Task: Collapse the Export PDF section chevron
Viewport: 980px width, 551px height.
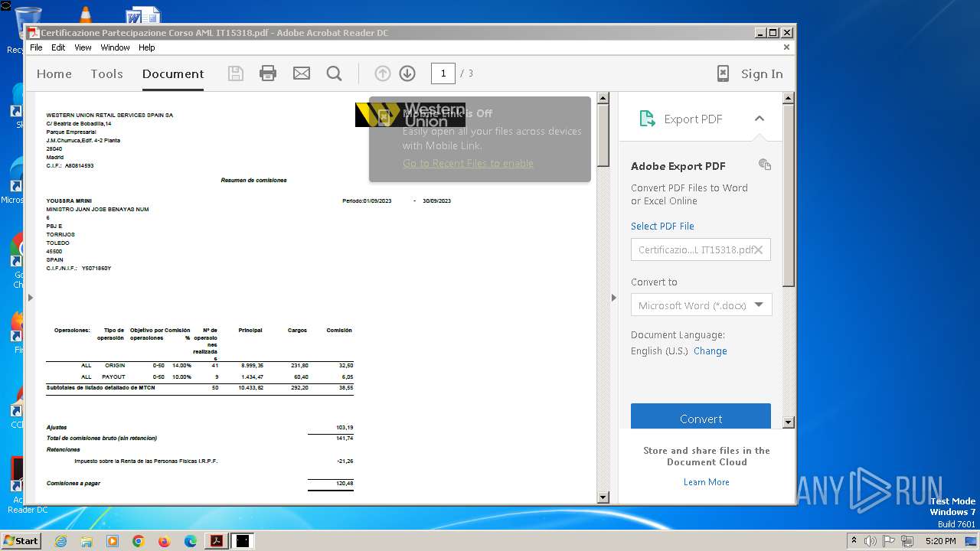Action: tap(759, 119)
